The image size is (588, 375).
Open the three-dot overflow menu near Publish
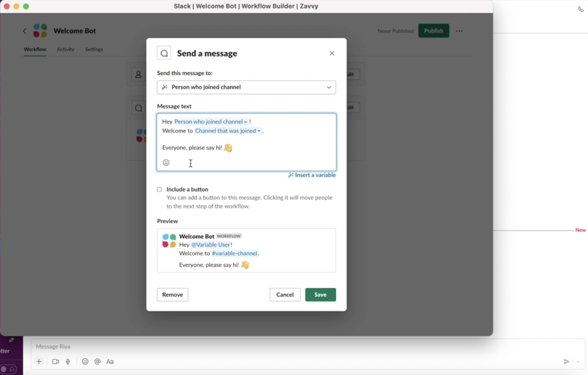point(459,31)
